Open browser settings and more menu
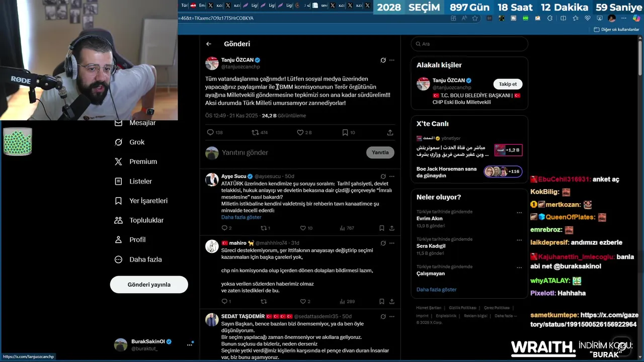Viewport: 644px width, 362px height. point(625,18)
